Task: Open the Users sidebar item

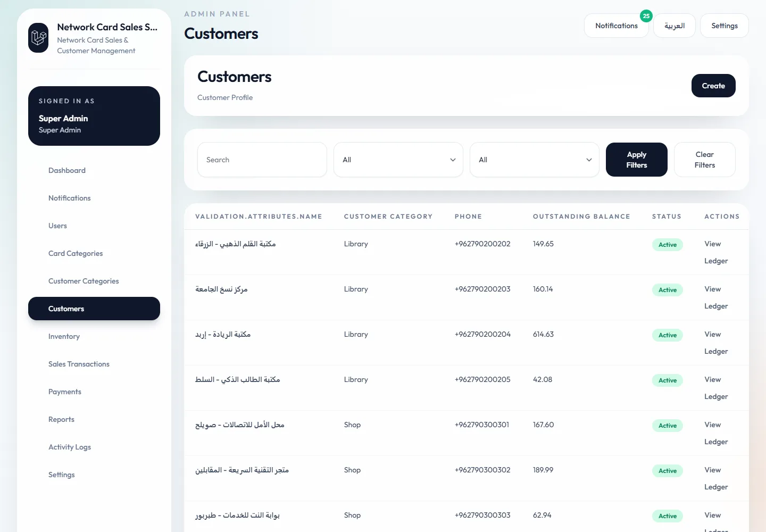Action: click(x=94, y=226)
